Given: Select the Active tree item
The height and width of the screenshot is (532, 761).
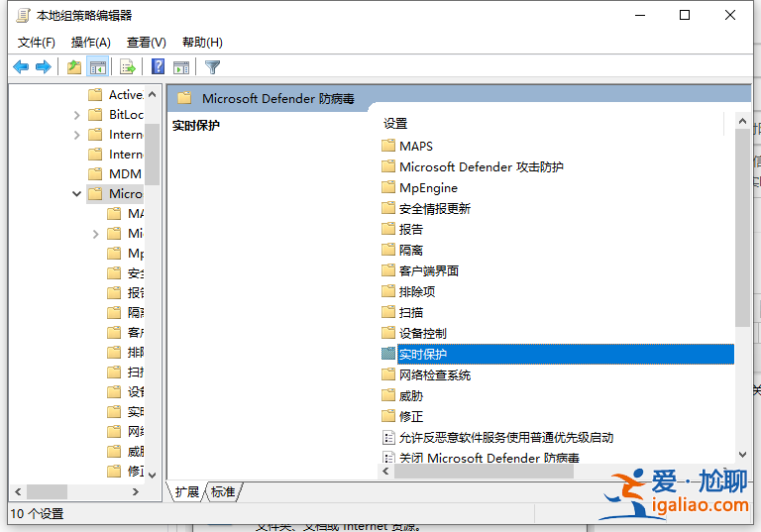Looking at the screenshot, I should pos(116,95).
